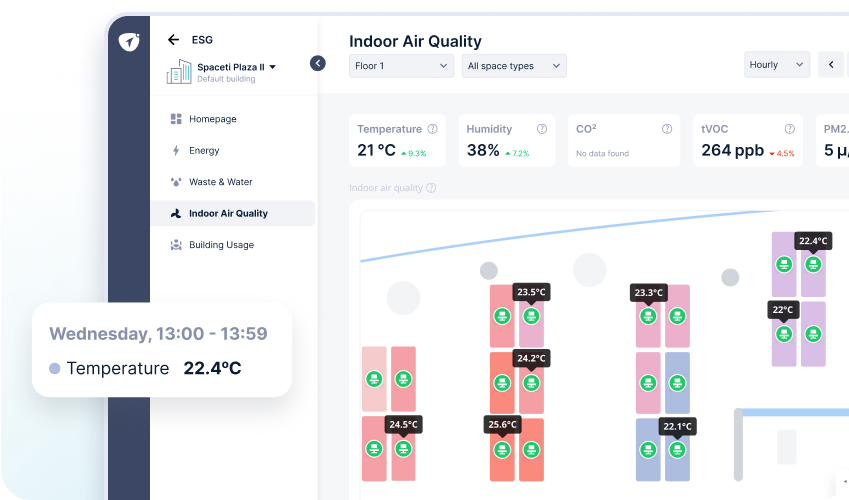The height and width of the screenshot is (500, 849).
Task: Go to Building Usage page
Action: (221, 245)
